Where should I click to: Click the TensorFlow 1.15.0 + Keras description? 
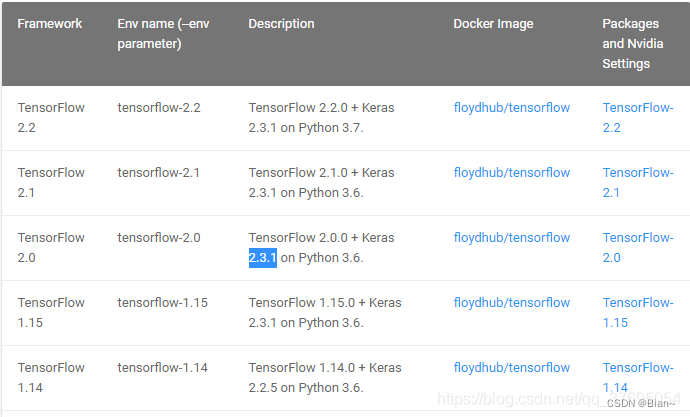click(x=325, y=313)
